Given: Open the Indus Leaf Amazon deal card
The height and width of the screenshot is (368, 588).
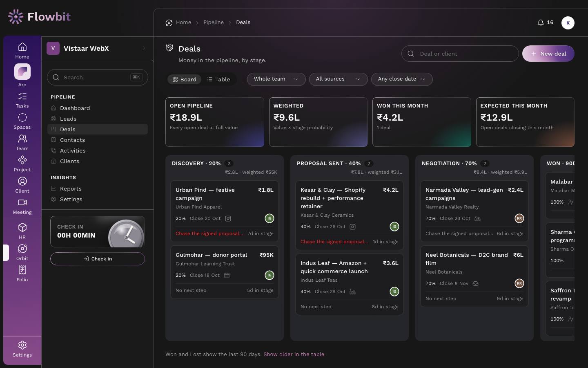Looking at the screenshot, I should pyautogui.click(x=350, y=285).
